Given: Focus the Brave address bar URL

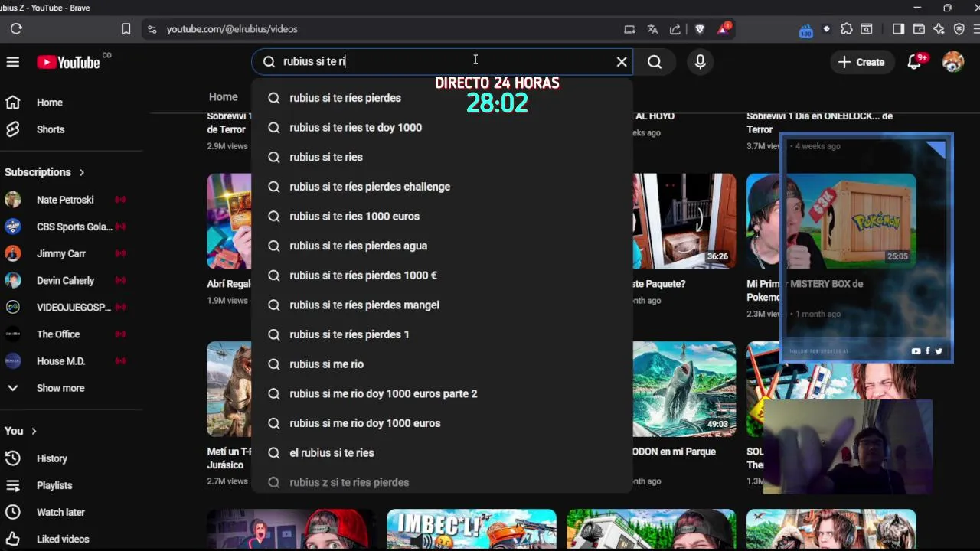Looking at the screenshot, I should [232, 29].
